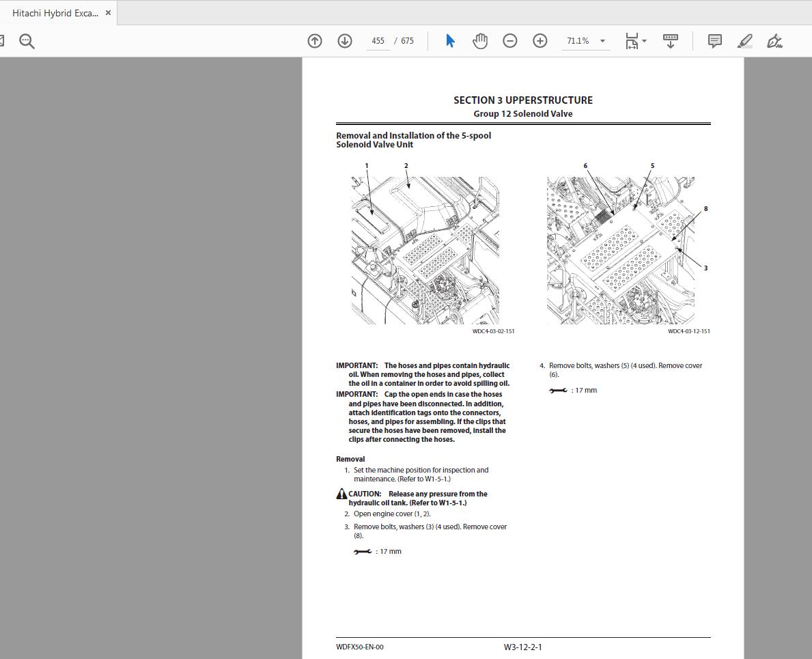Expand the page fit options dropdown
The image size is (812, 659).
pyautogui.click(x=643, y=40)
